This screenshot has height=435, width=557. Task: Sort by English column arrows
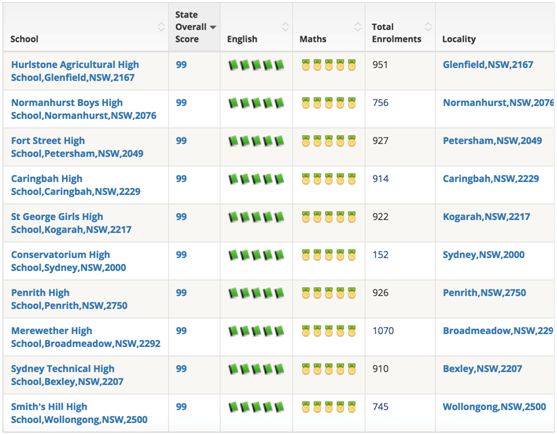285,27
